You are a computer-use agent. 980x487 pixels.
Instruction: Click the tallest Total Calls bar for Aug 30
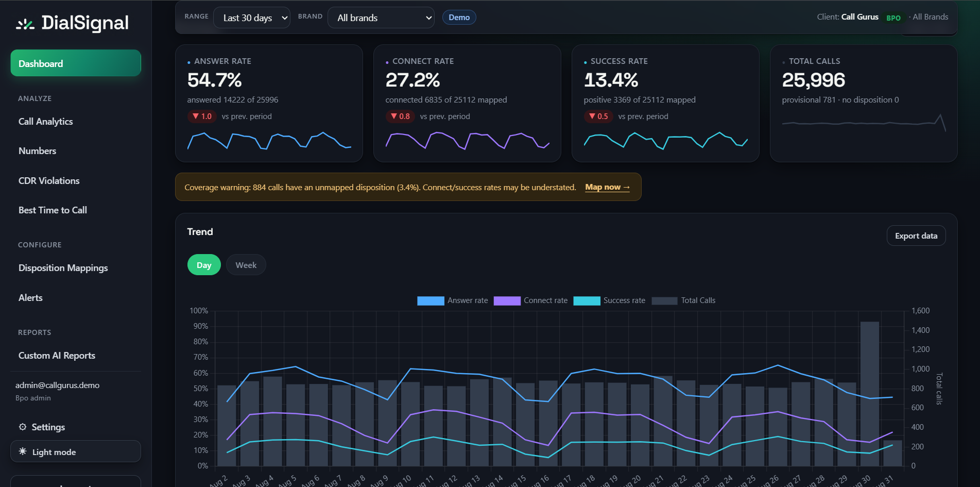(x=870, y=394)
